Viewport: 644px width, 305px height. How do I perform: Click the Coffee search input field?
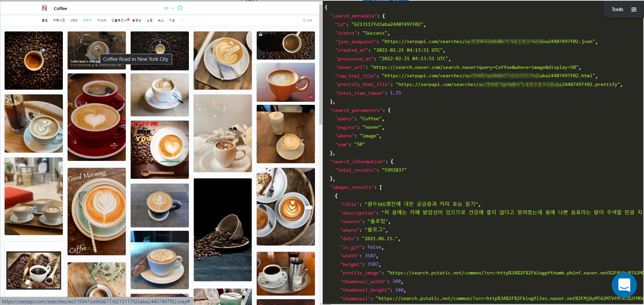pos(108,8)
